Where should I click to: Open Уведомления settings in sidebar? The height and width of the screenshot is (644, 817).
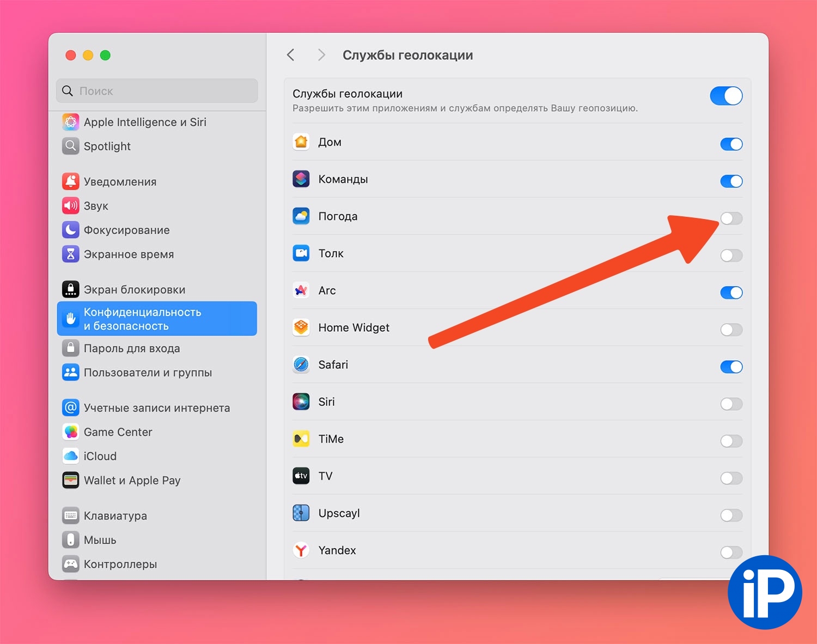coord(120,182)
